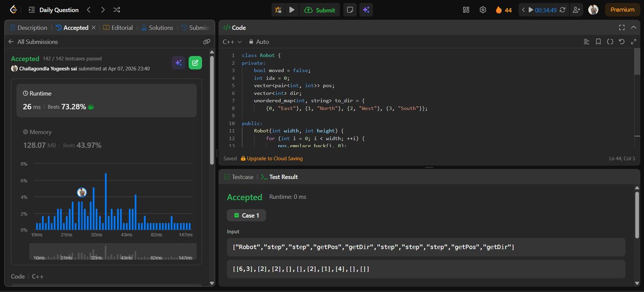Viewport: 644px width, 292px height.
Task: Open the user profile avatar
Action: 593,10
